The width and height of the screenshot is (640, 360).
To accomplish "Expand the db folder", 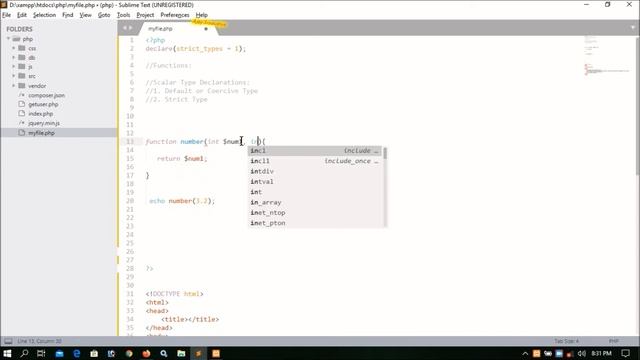I will click(x=13, y=58).
